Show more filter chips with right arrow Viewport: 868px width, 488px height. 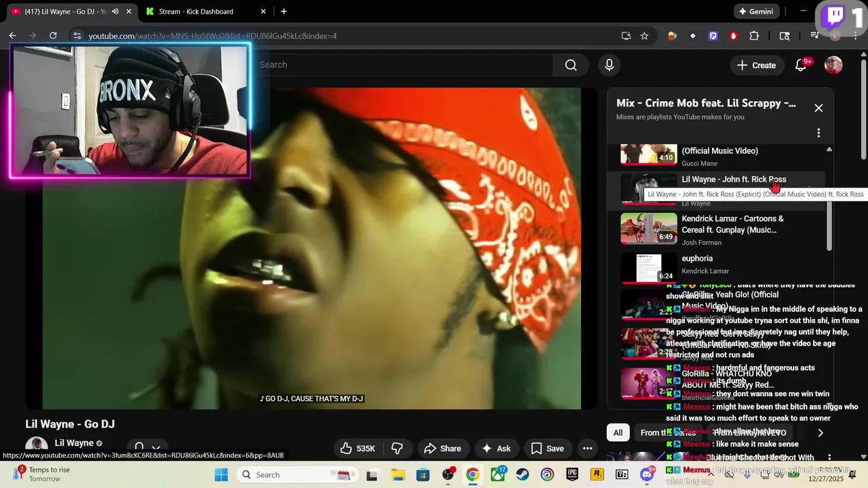821,432
